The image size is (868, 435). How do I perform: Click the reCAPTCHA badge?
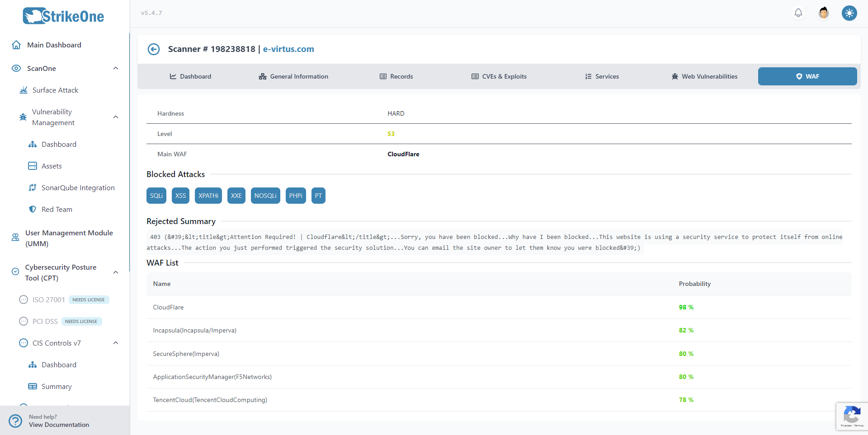(x=852, y=416)
